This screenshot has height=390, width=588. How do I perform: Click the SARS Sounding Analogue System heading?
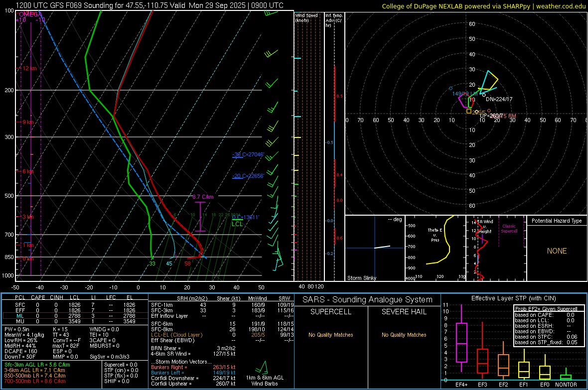(368, 300)
